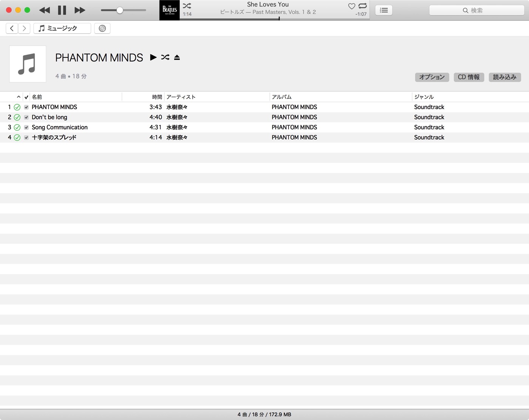Click the 4:31 duration cell
The width and height of the screenshot is (529, 420).
156,128
